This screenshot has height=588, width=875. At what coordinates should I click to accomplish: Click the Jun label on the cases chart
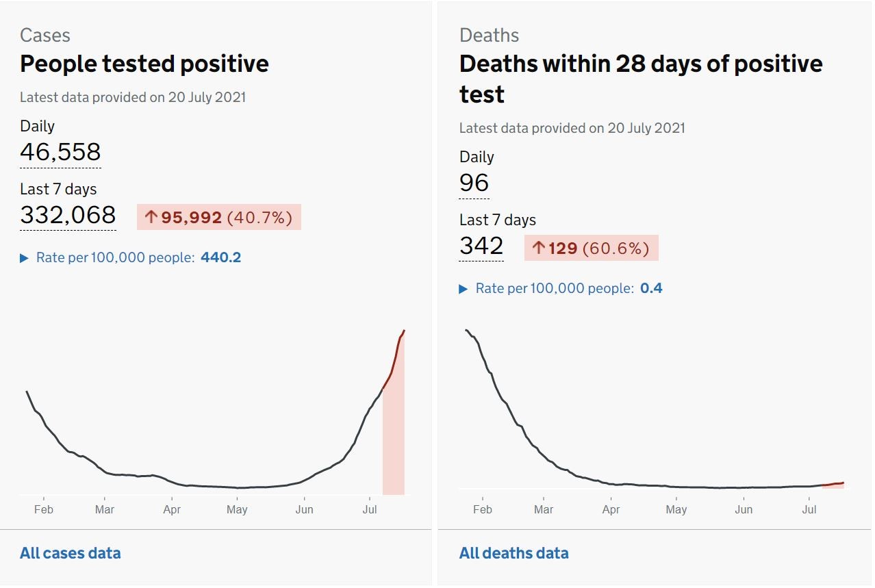tap(304, 510)
